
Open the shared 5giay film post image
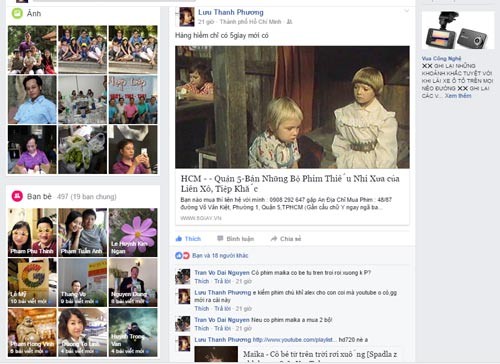tap(292, 107)
